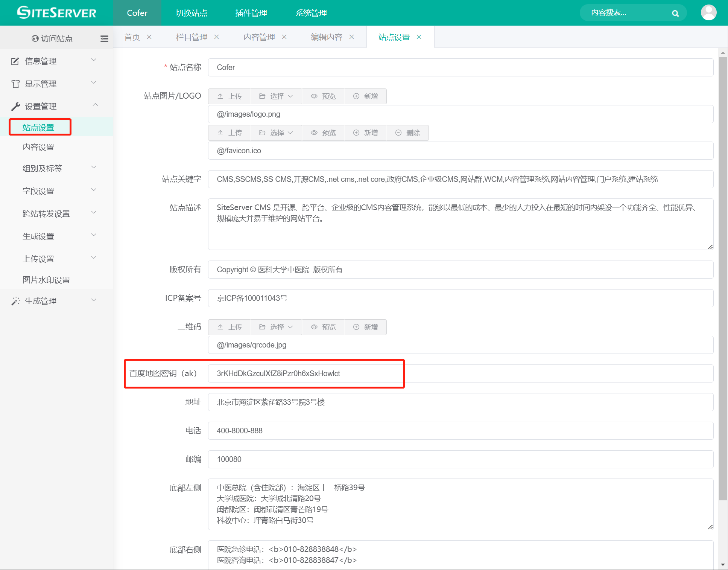Viewport: 728px width, 570px height.
Task: Click 预览 for the favicon row
Action: point(323,133)
